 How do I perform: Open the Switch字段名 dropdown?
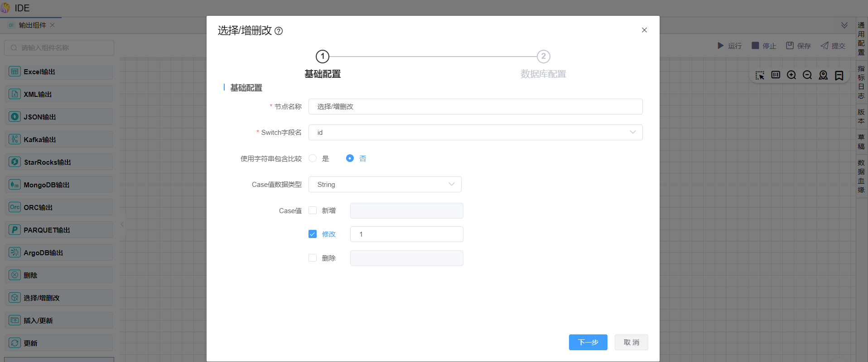[x=475, y=133]
